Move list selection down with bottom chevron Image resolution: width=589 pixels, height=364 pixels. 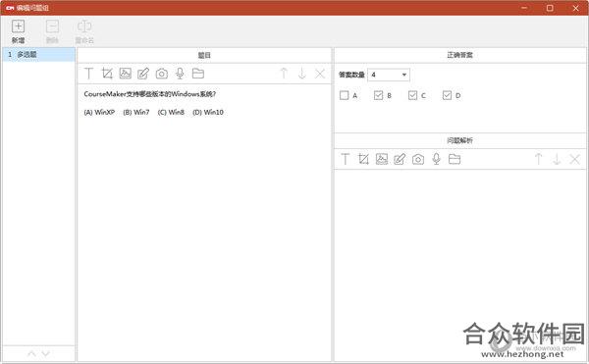pyautogui.click(x=46, y=353)
